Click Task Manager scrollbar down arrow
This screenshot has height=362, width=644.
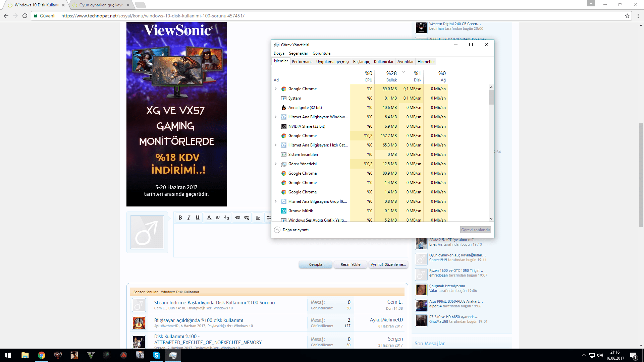(x=491, y=219)
